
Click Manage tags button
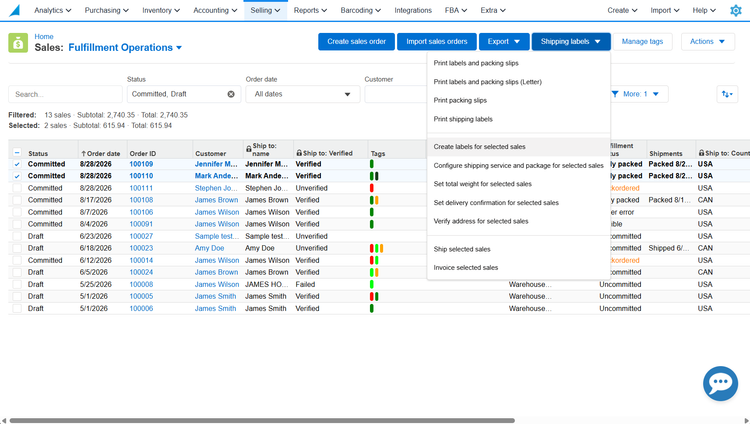[x=642, y=42]
